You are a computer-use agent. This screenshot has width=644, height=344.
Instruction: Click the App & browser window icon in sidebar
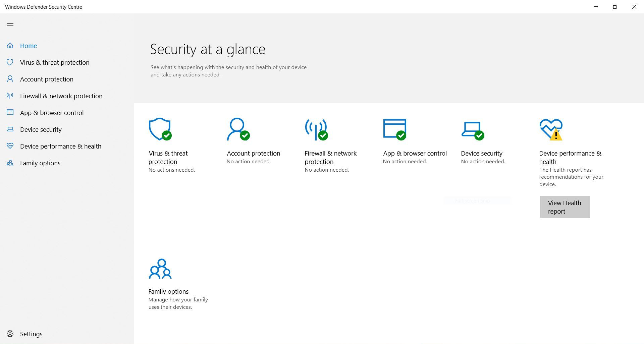(10, 113)
